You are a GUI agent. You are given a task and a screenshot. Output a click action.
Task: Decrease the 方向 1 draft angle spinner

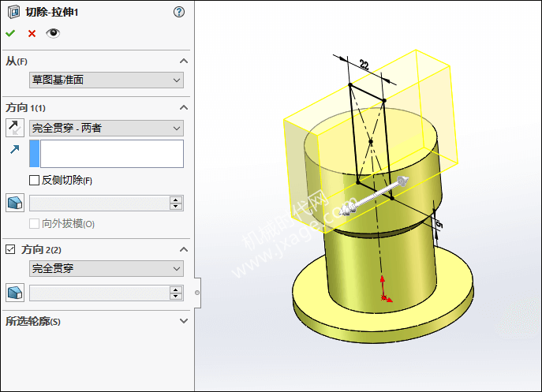pyautogui.click(x=176, y=207)
